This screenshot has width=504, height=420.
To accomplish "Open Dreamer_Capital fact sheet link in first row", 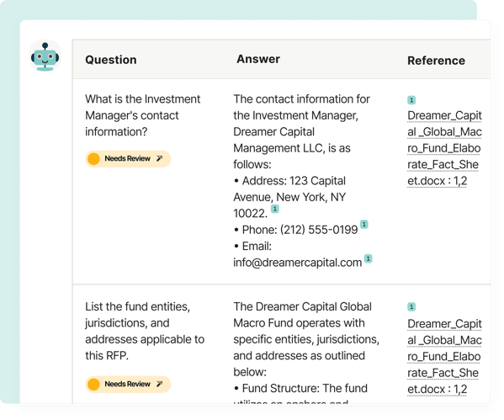I will 444,148.
